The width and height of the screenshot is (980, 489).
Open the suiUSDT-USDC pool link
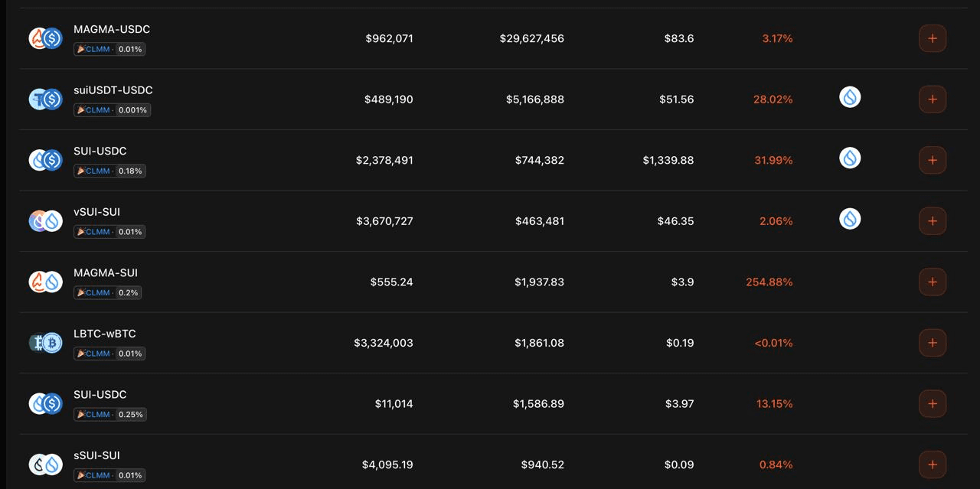tap(113, 90)
